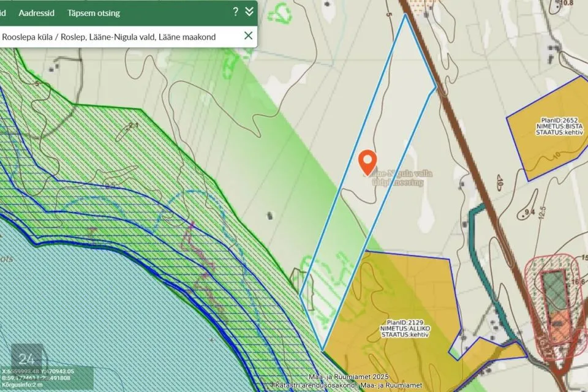588x392 pixels.
Task: Select the Rooslepa küla / Roslep address result
Action: click(109, 37)
